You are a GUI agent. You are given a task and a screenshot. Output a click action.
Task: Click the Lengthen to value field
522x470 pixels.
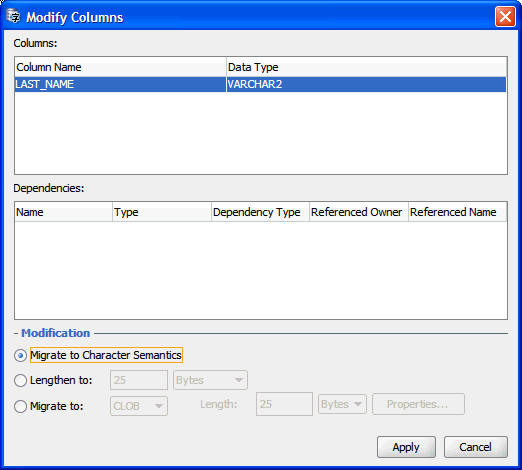(x=139, y=380)
